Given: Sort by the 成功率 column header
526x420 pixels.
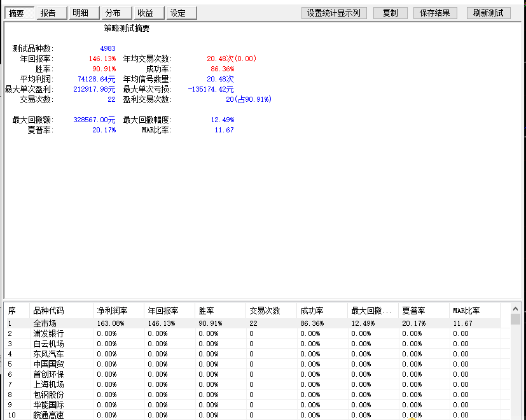Looking at the screenshot, I should pos(322,311).
